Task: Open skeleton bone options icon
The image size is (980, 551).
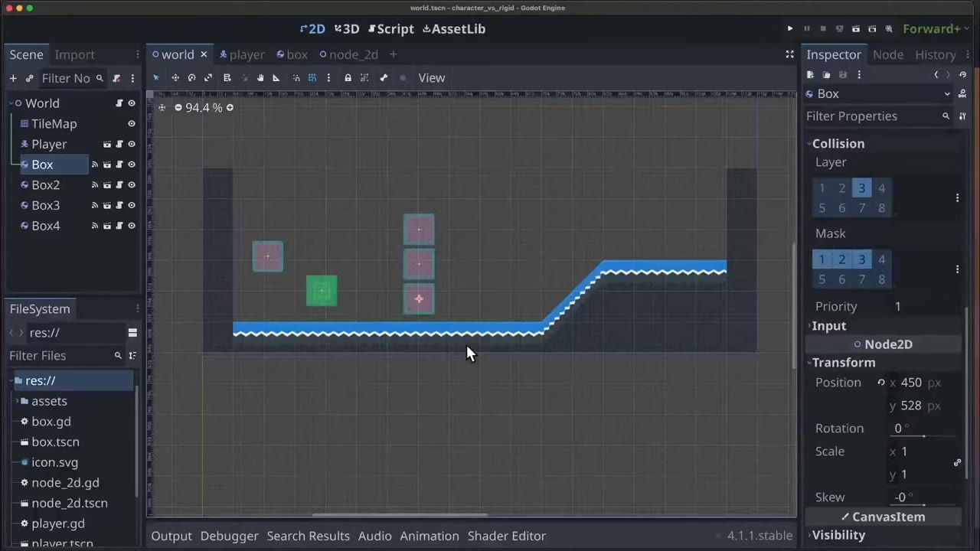Action: click(384, 78)
